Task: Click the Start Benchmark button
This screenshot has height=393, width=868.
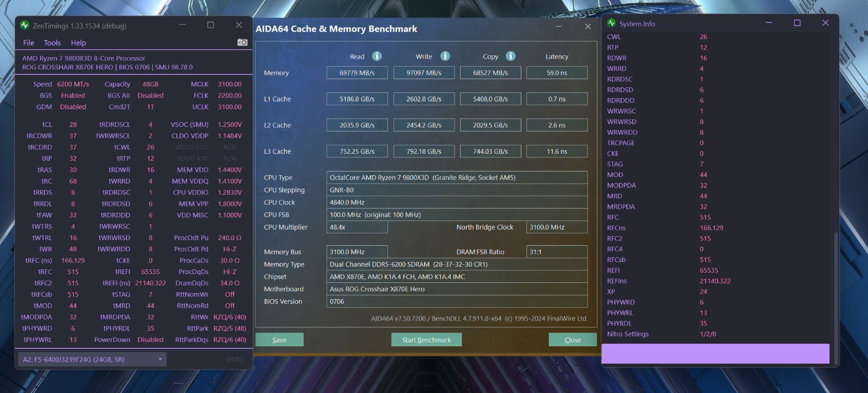Action: [x=426, y=340]
